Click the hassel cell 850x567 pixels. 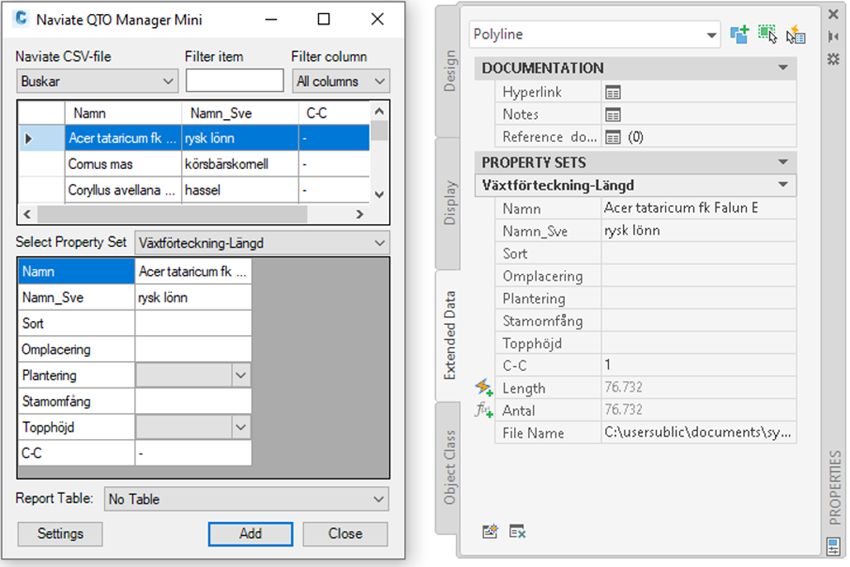[x=240, y=190]
